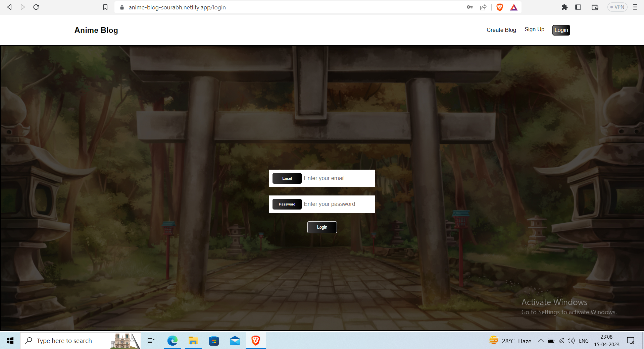This screenshot has width=644, height=349.
Task: Open the Sign Up nav link
Action: point(534,30)
